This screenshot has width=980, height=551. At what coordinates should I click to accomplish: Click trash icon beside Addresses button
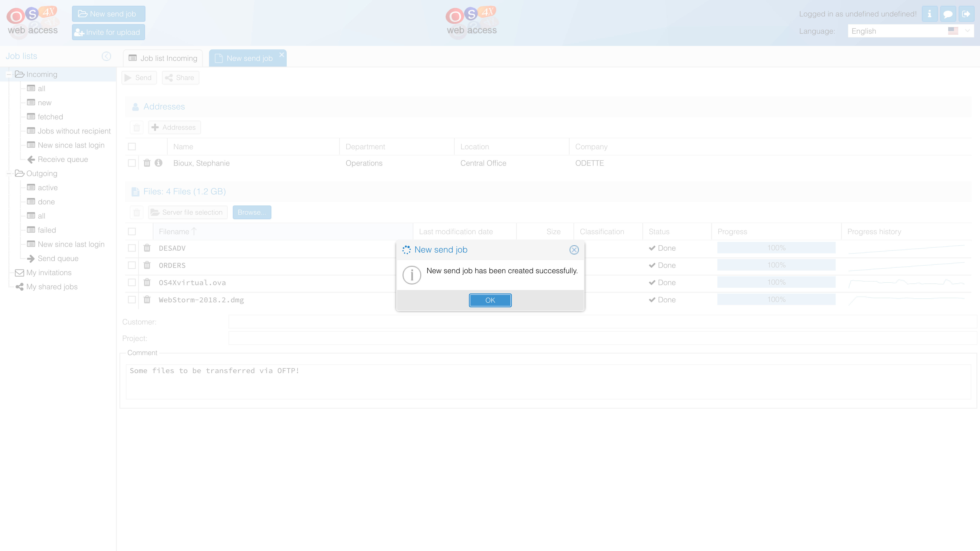(x=137, y=127)
